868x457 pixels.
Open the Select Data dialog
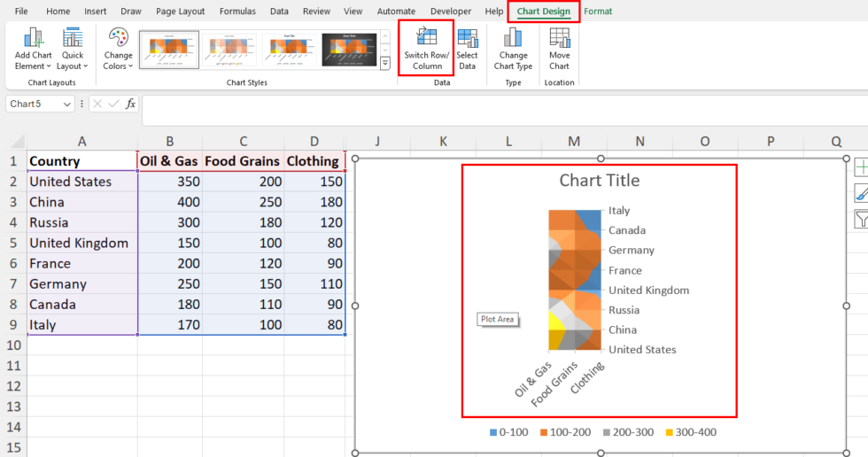pyautogui.click(x=467, y=50)
